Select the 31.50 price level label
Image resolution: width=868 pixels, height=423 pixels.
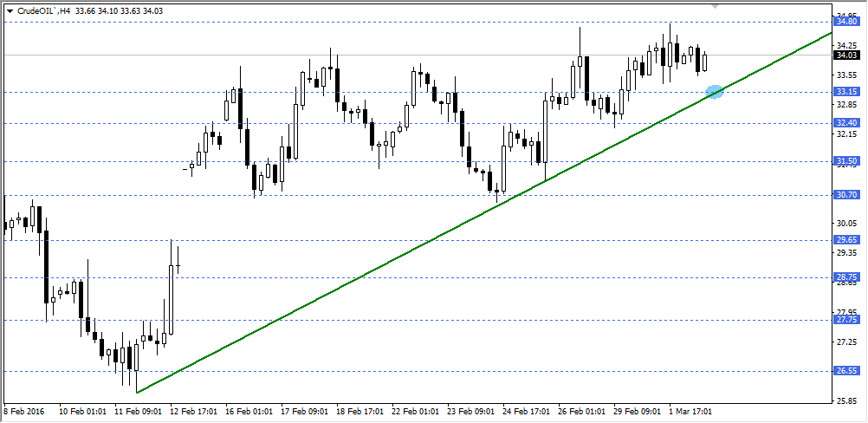tap(845, 161)
